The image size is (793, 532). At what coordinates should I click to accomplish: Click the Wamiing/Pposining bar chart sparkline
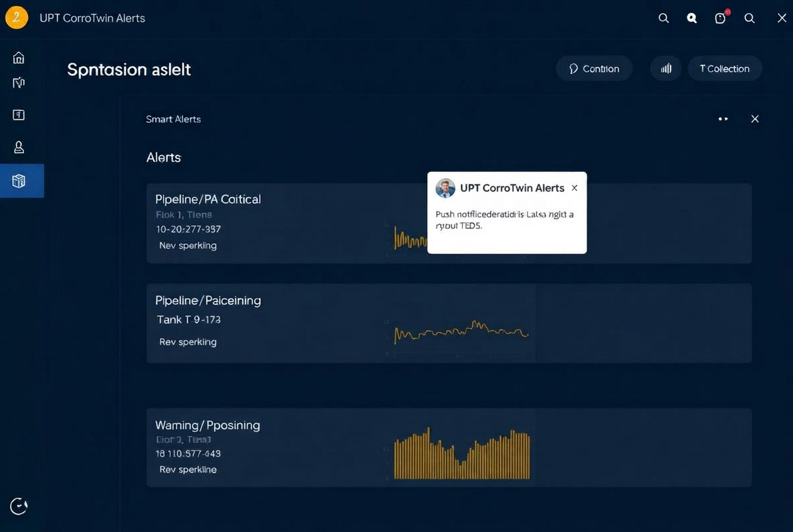(462, 454)
